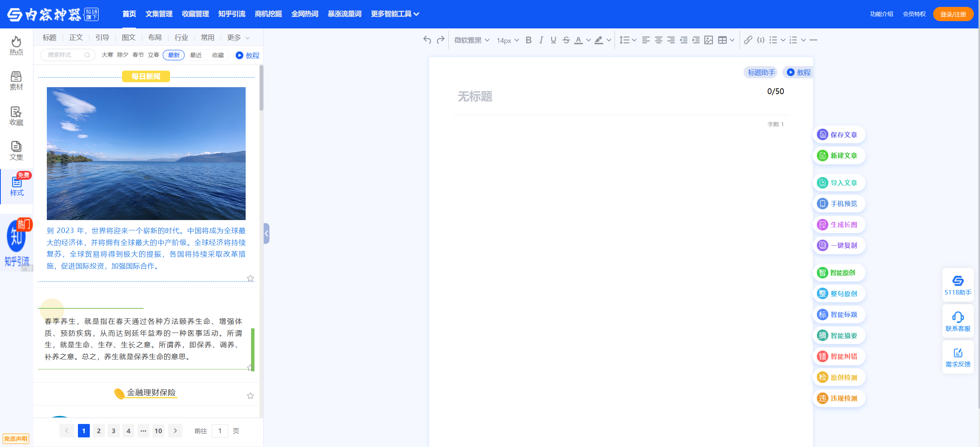
Task: Filter styles by 春节 tag
Action: (138, 55)
